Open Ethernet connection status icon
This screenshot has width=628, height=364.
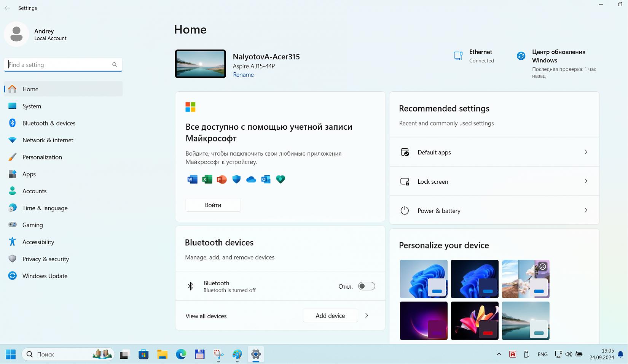(458, 56)
